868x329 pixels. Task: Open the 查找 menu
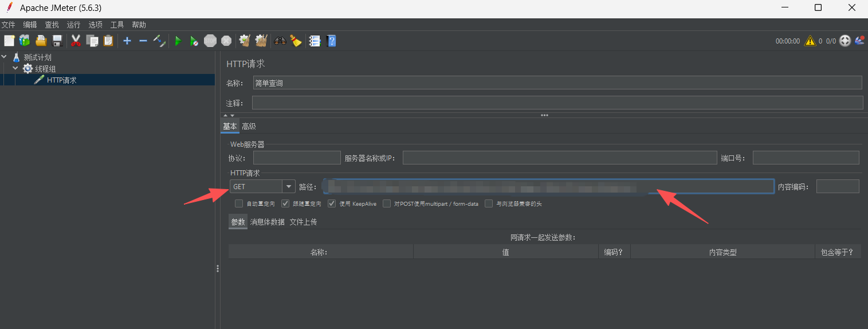click(x=52, y=25)
